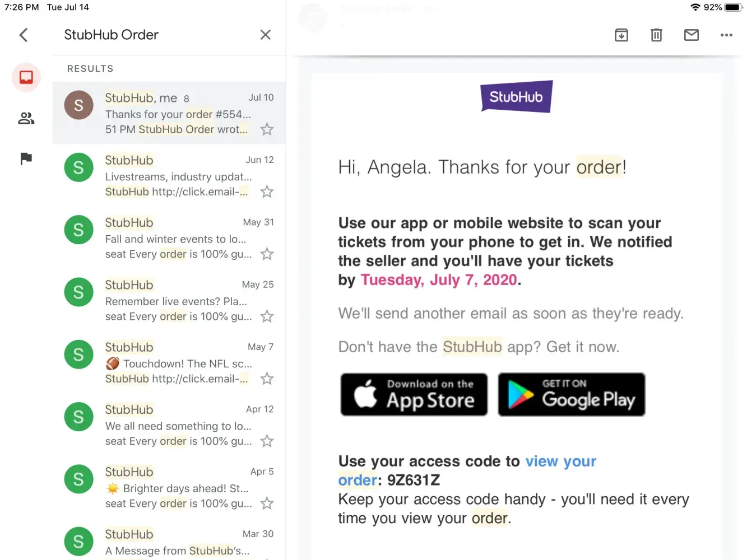The width and height of the screenshot is (747, 560).
Task: Star the May 7 Touchdown email
Action: [x=267, y=379]
